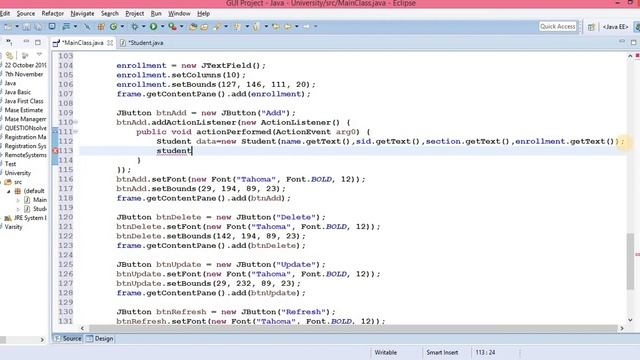Select the JRE System Library node

point(26,218)
